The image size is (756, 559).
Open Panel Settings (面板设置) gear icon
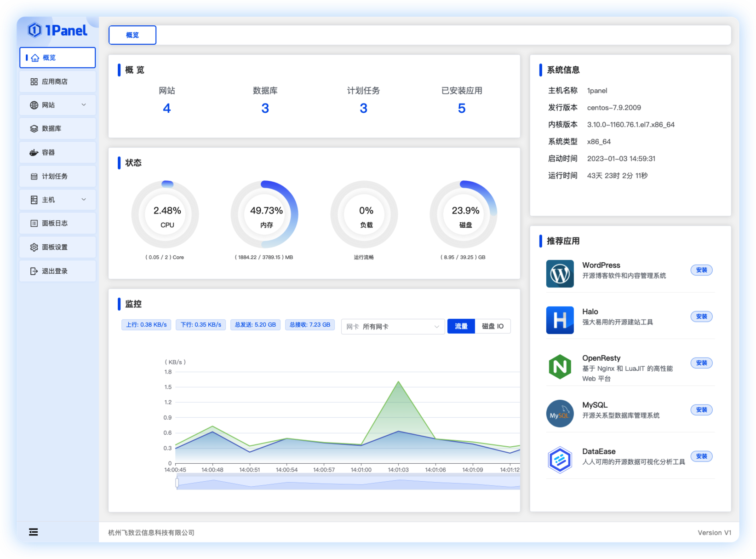(34, 247)
